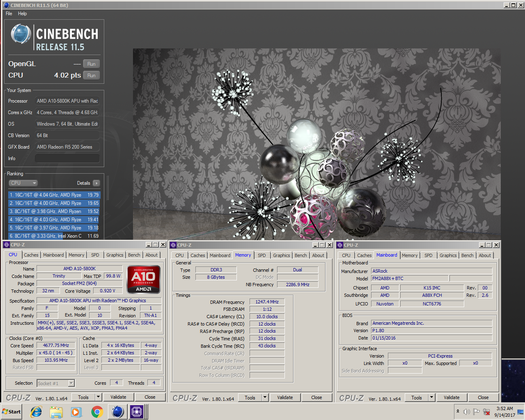Launch Windows Media Player from taskbar
The height and width of the screenshot is (420, 525).
click(76, 411)
